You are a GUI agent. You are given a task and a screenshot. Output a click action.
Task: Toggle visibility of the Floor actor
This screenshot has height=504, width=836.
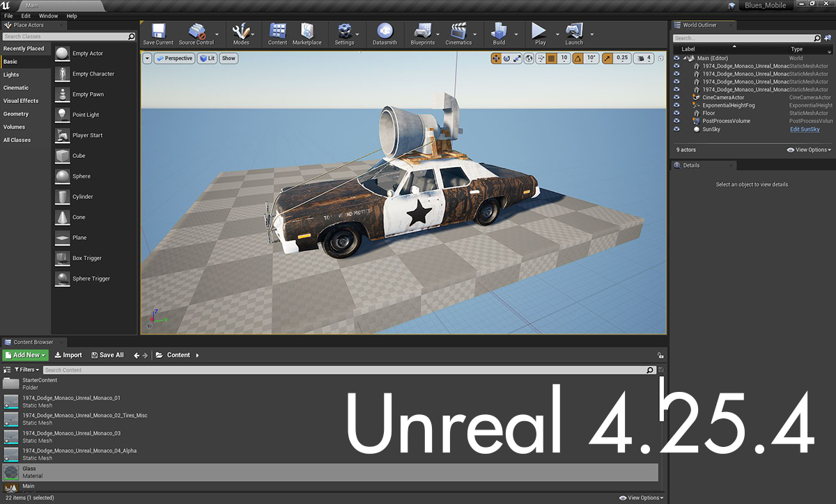click(x=676, y=113)
